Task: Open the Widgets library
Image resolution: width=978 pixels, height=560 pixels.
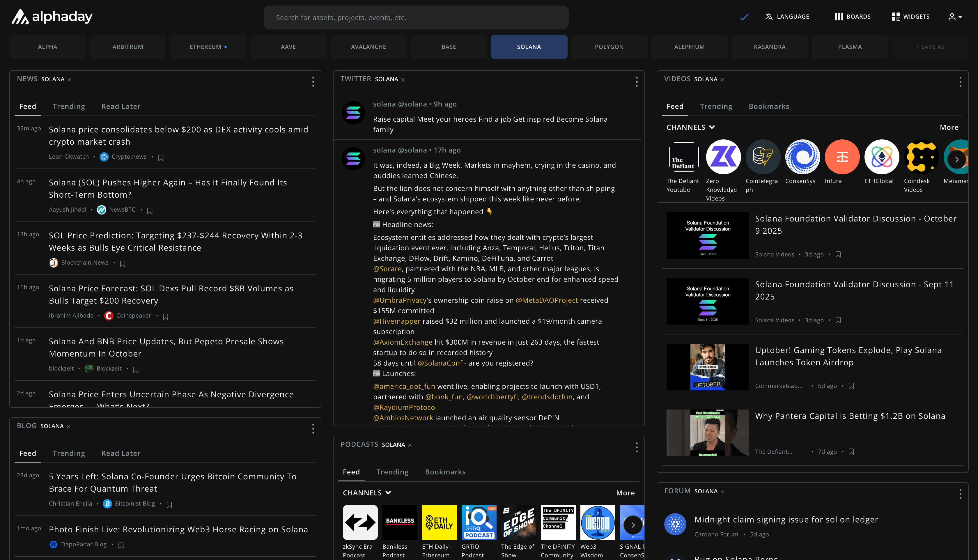Action: coord(910,17)
